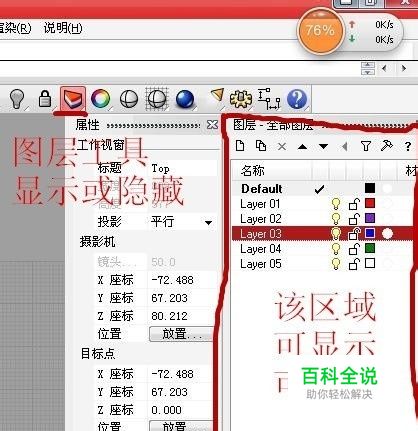Click the orange 76% floating widget

coord(320,31)
